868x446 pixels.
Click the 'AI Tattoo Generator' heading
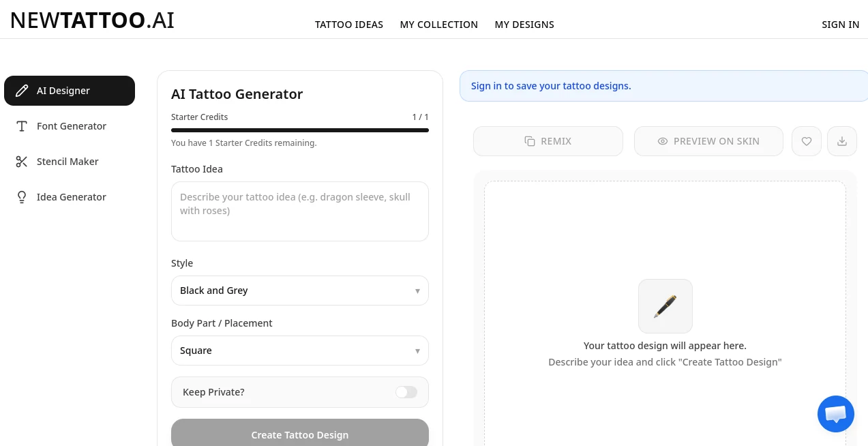click(x=237, y=94)
